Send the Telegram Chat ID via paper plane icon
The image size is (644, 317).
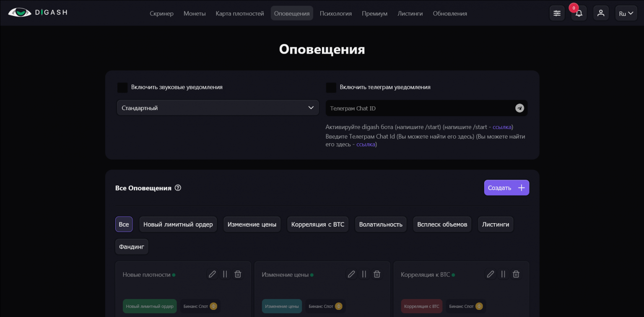[x=519, y=108]
